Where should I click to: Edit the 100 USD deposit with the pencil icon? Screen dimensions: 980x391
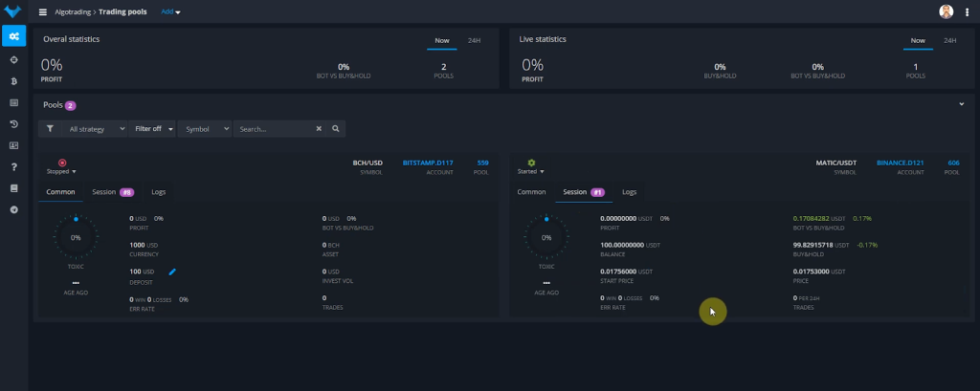pos(172,272)
